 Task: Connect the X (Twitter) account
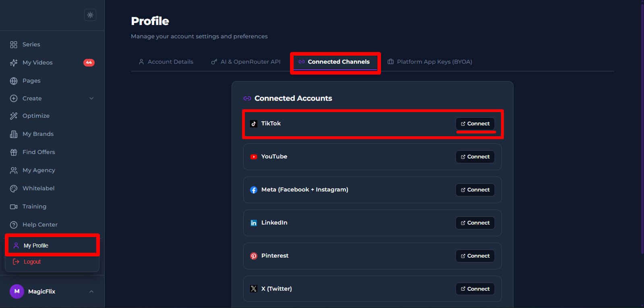pos(475,289)
